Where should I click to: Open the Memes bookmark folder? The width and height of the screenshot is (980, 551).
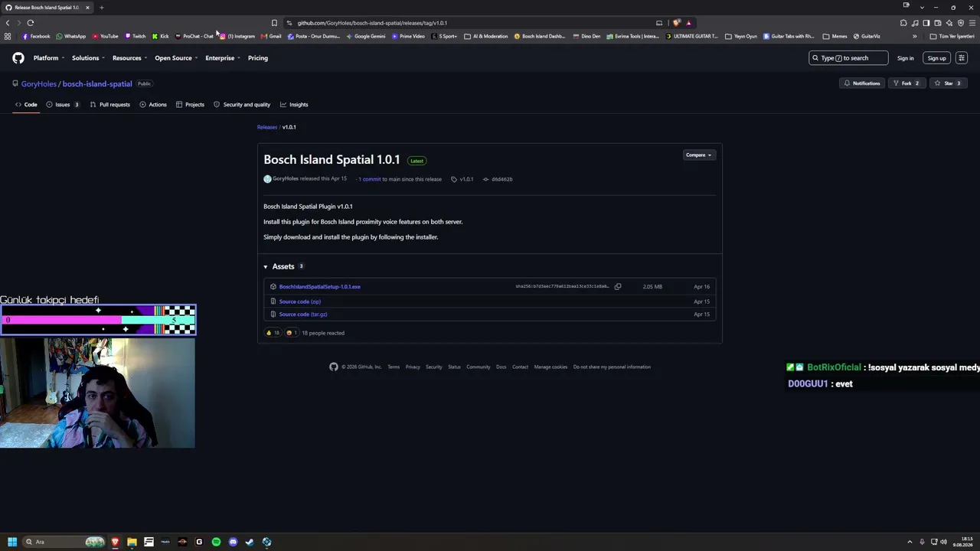835,36
